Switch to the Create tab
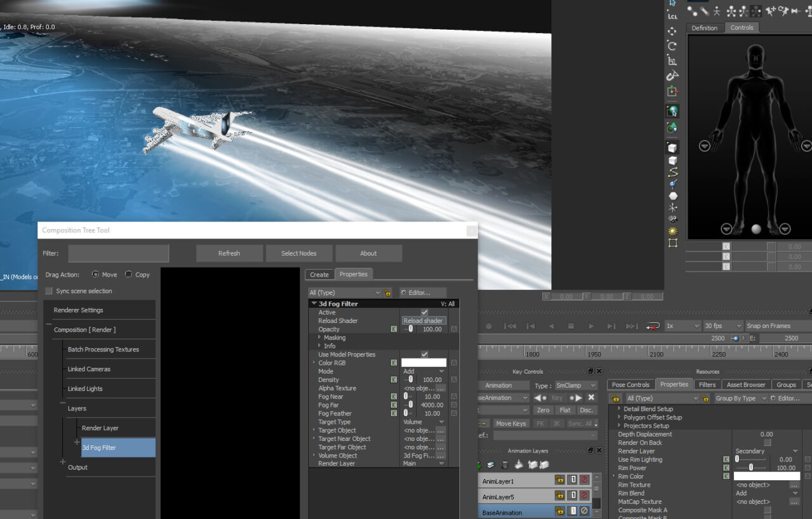812x519 pixels. tap(319, 275)
